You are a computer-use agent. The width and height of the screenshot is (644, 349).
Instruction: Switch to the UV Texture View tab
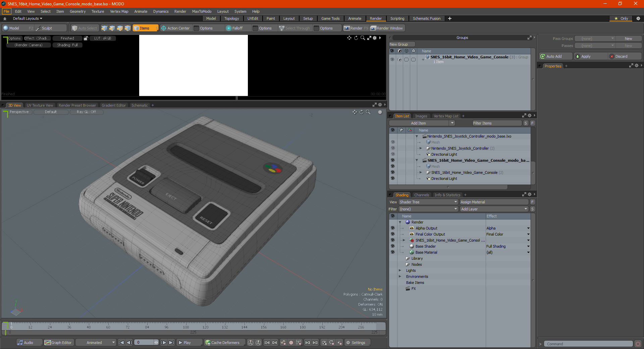[x=40, y=105]
